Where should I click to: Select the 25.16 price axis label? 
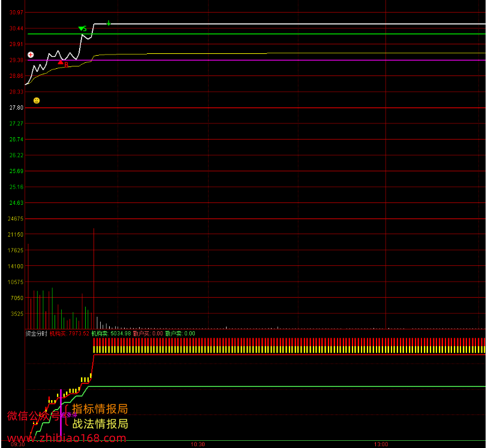click(x=16, y=187)
